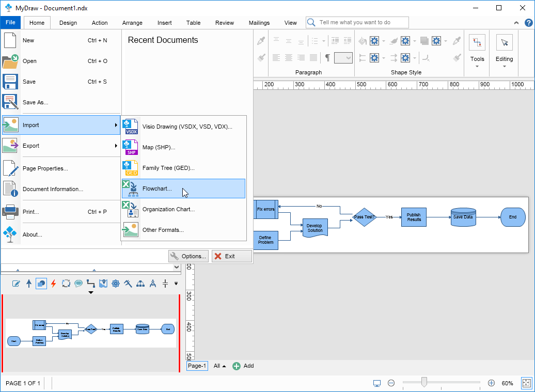This screenshot has width=535, height=392.
Task: Open the bullet list dropdown arrow
Action: (323, 41)
